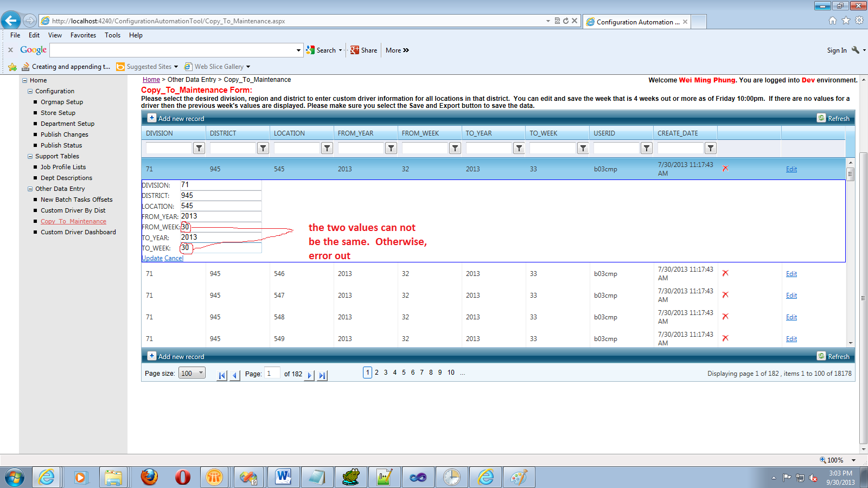Click the top Refresh grid icon
Image resolution: width=868 pixels, height=488 pixels.
click(x=821, y=118)
